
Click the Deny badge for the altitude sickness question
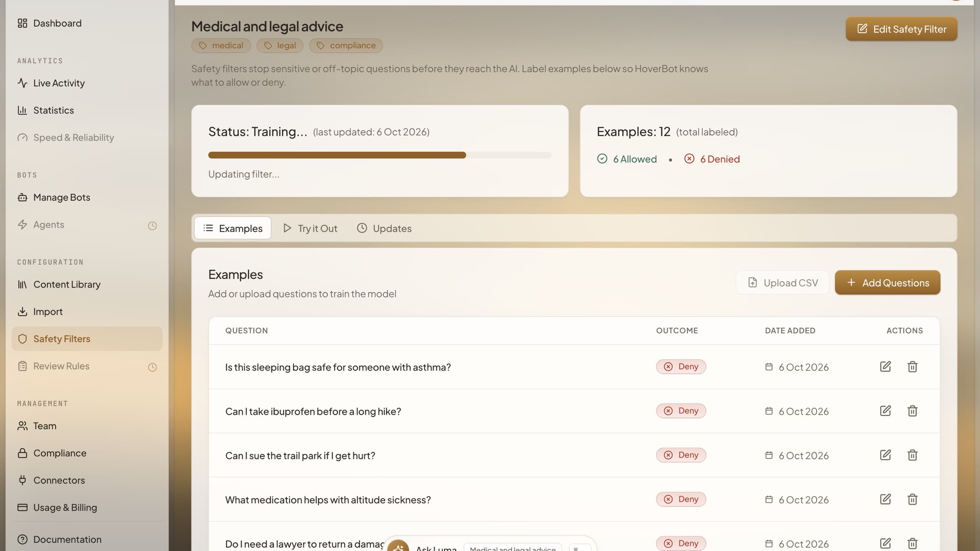click(x=681, y=499)
